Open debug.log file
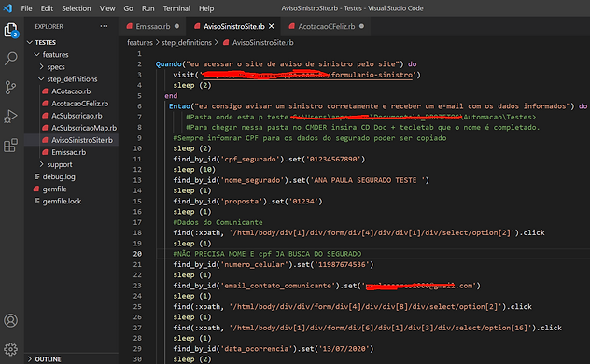The width and height of the screenshot is (590, 364). point(59,176)
